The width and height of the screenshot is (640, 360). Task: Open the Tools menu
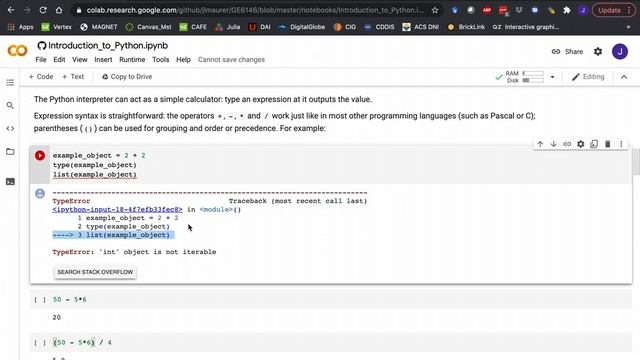pos(161,60)
